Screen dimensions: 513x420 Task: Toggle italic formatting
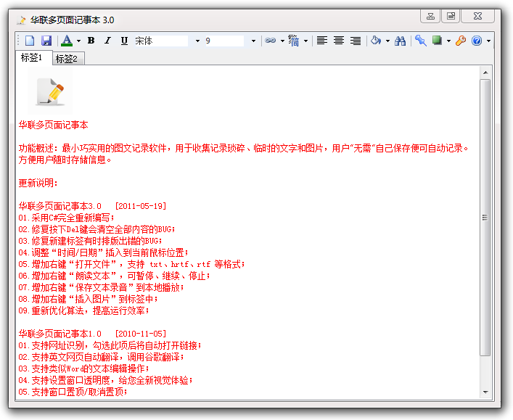click(x=107, y=41)
